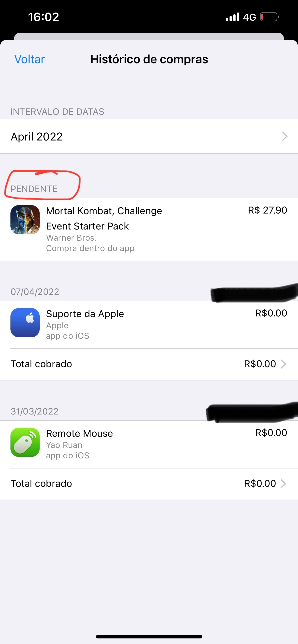298x644 pixels.
Task: Tap the 31/03/2022 date header
Action: [x=35, y=411]
